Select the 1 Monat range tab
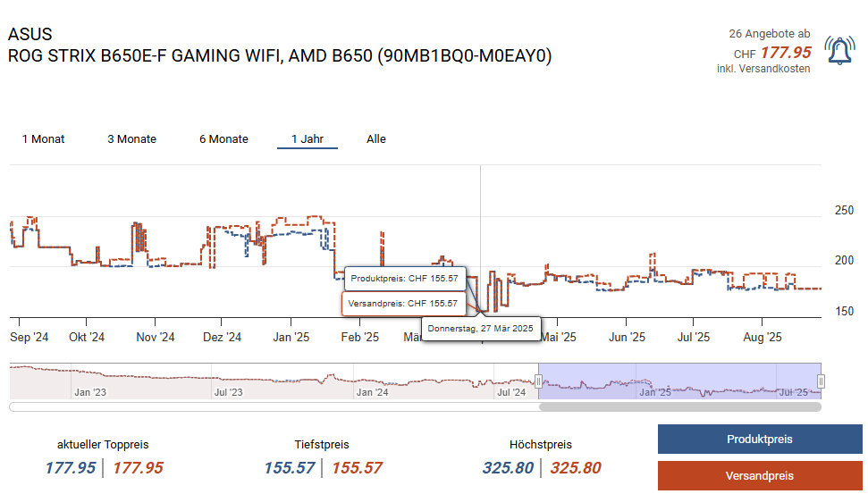Viewport: 868px width, 494px height. click(43, 138)
